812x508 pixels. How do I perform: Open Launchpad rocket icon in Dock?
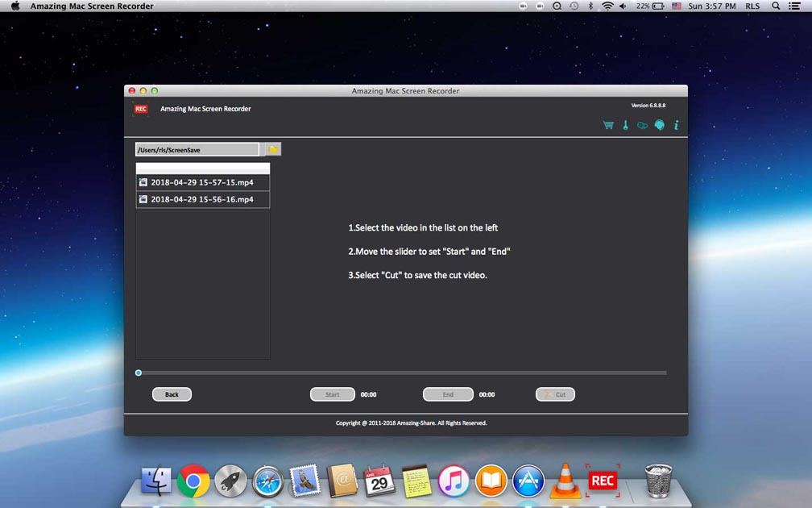click(x=230, y=481)
